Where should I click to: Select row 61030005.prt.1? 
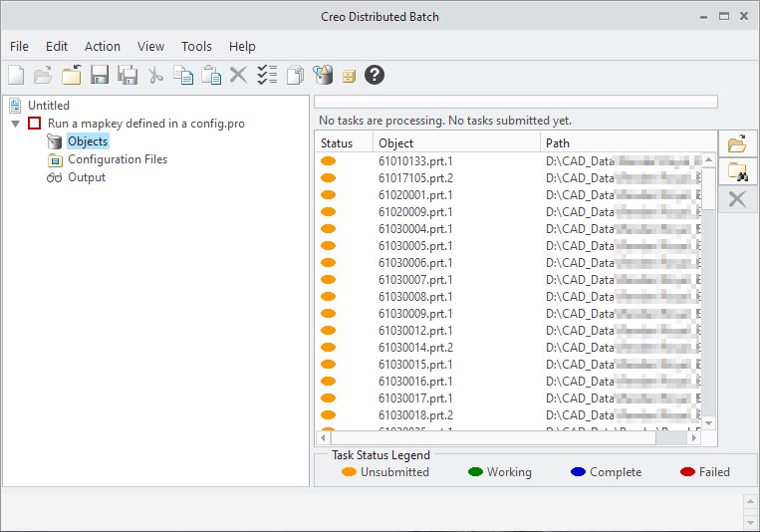pos(508,246)
